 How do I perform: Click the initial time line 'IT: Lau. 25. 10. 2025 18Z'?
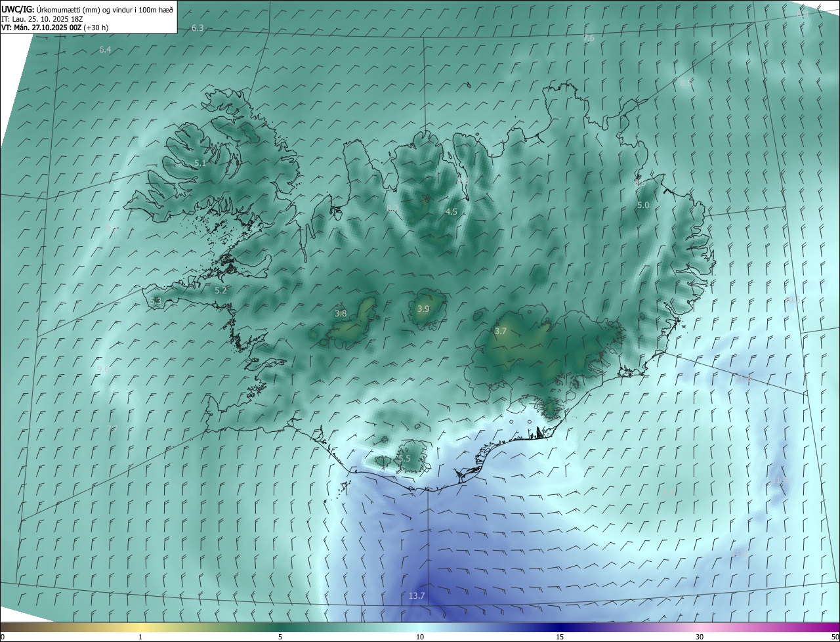(x=41, y=19)
